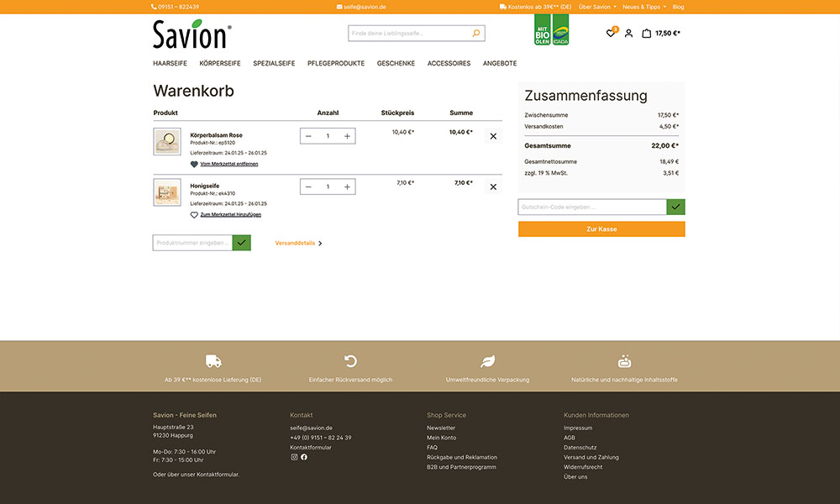Focus the Produktnummer eingeben field

click(x=192, y=243)
